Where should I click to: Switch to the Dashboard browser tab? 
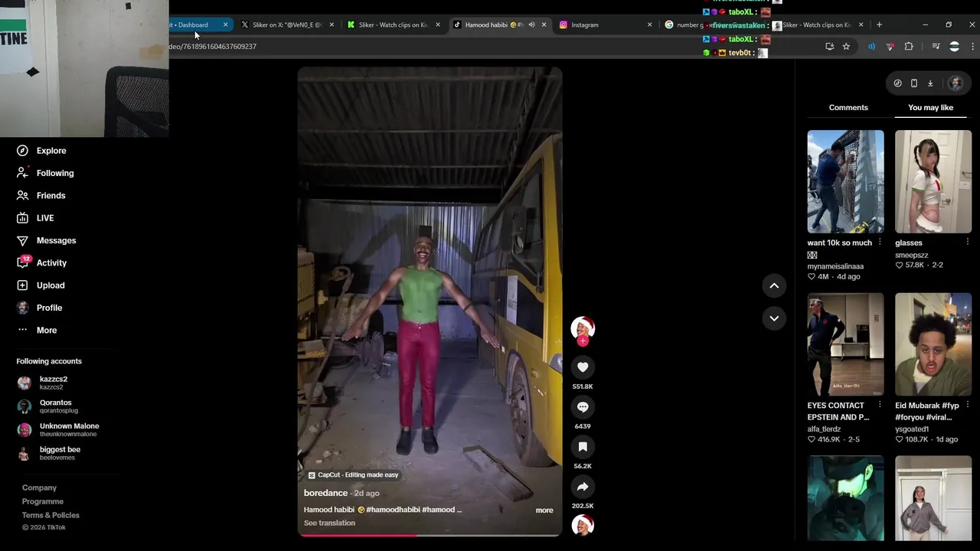192,24
